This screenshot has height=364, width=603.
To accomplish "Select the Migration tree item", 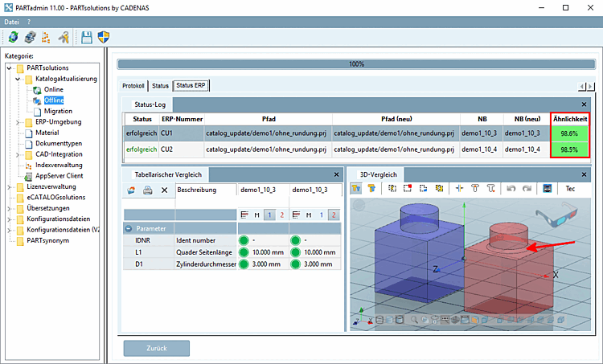I will (x=58, y=111).
